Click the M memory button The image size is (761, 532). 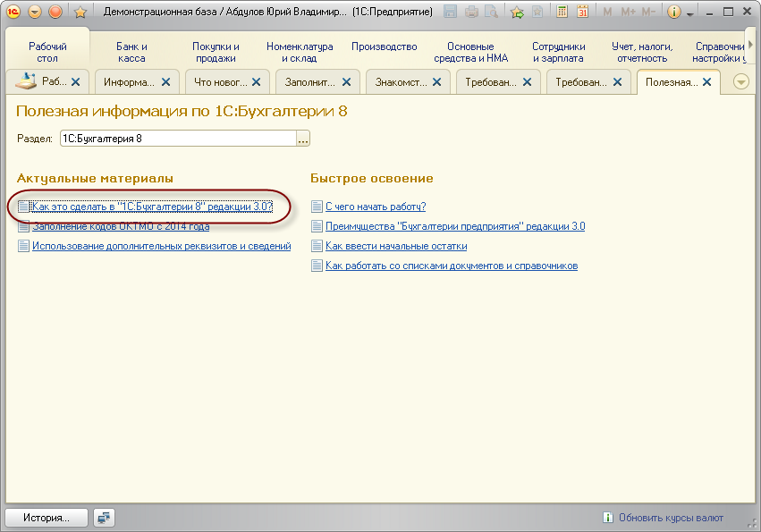pyautogui.click(x=607, y=12)
